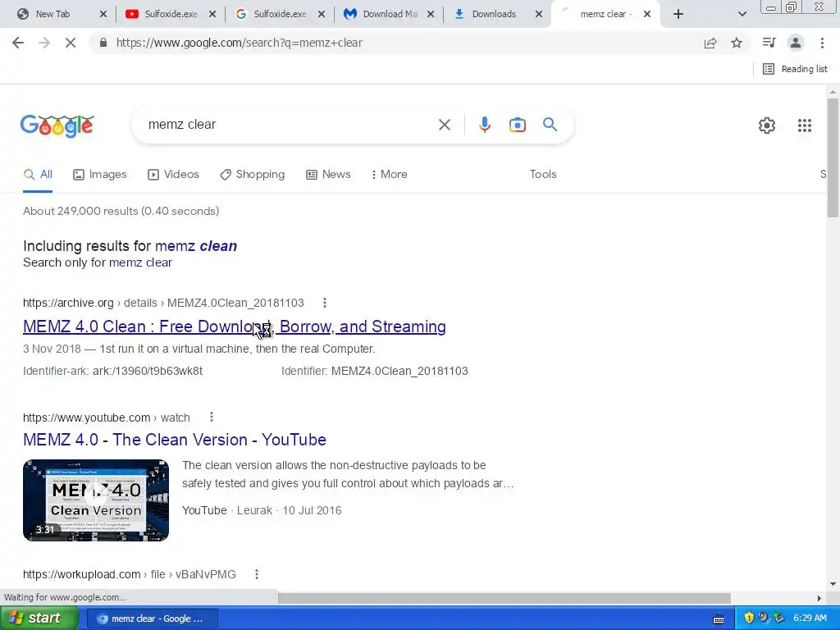Open the Reading list
The width and height of the screenshot is (840, 630).
coord(795,69)
